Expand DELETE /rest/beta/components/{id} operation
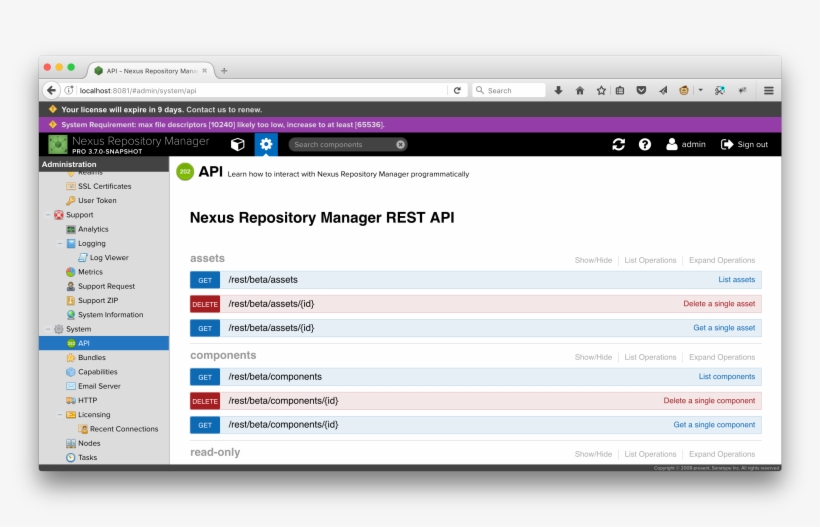This screenshot has height=527, width=820. [475, 401]
